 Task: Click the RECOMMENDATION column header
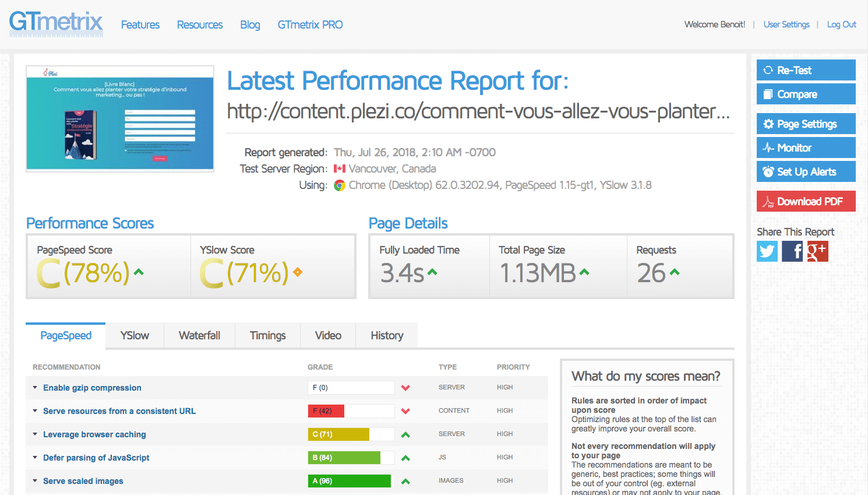pyautogui.click(x=66, y=367)
